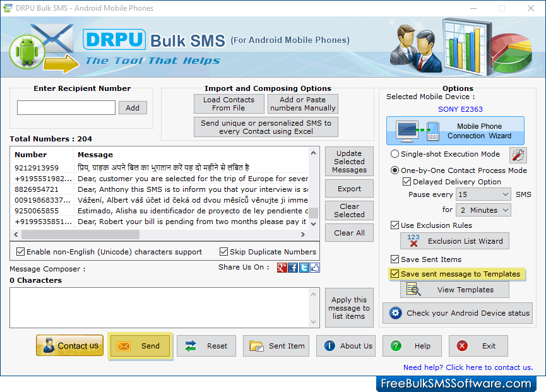Click the list scroll down arrow
This screenshot has height=392, width=546.
point(313,224)
